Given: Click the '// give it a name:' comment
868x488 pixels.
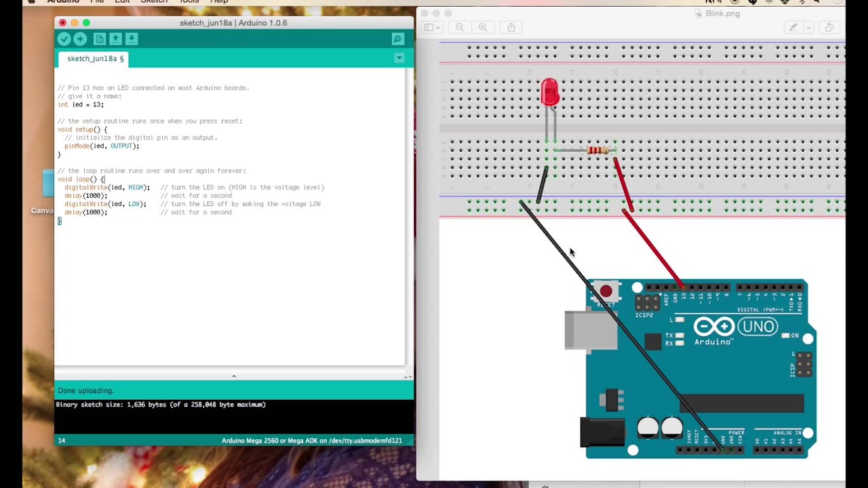Looking at the screenshot, I should pyautogui.click(x=90, y=96).
